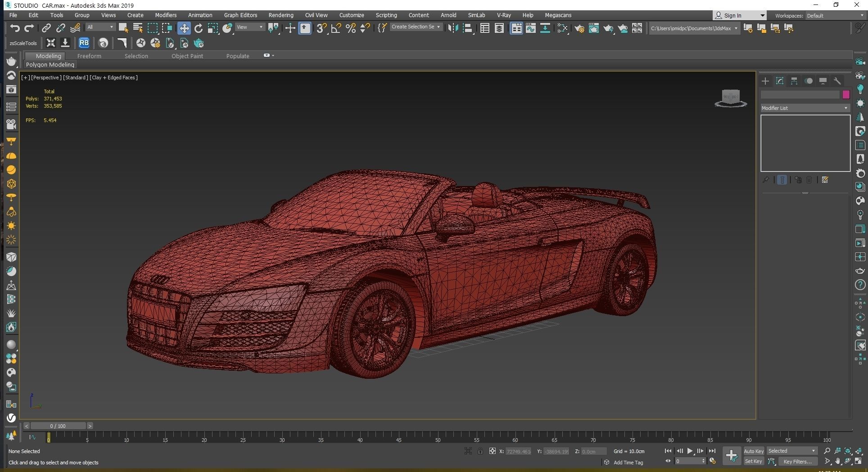Toggle Angle Snap
Viewport: 868px width, 472px height.
[x=336, y=28]
